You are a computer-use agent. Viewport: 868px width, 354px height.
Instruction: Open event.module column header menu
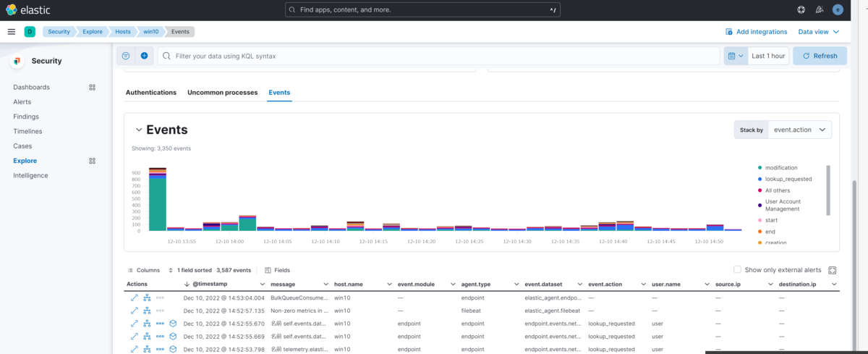[x=454, y=285]
